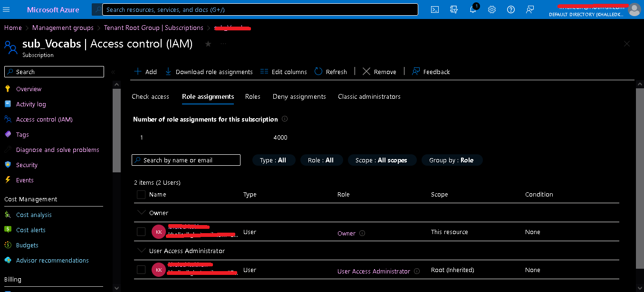The image size is (644, 292).
Task: Open the top bar feedback icon
Action: (530, 9)
